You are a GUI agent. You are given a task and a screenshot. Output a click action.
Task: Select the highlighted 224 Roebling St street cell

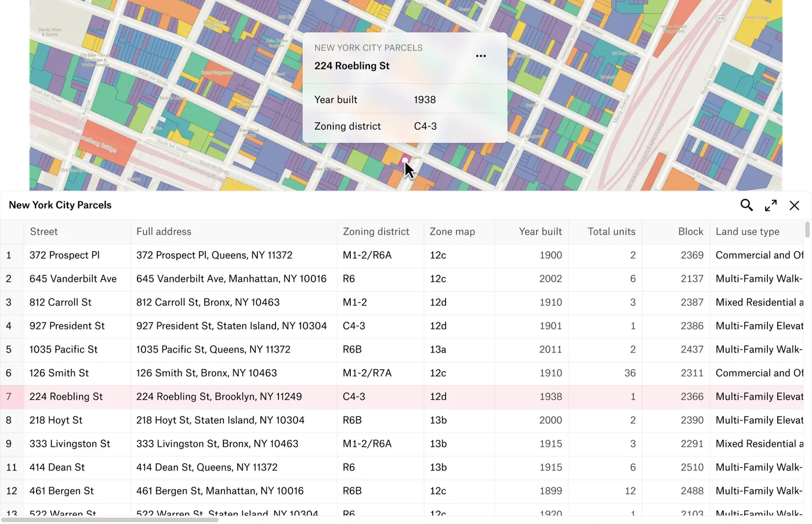77,397
